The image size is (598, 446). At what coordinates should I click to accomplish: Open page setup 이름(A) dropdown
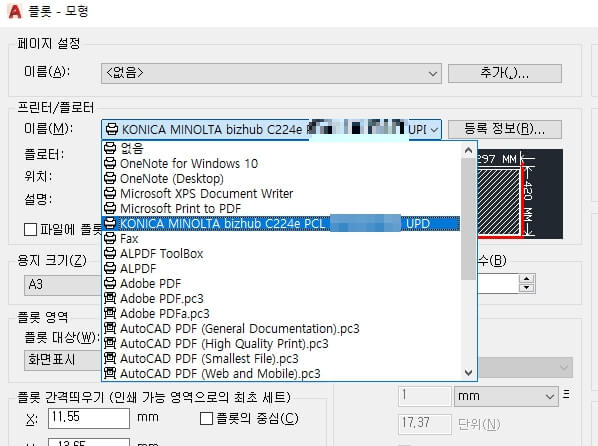271,73
